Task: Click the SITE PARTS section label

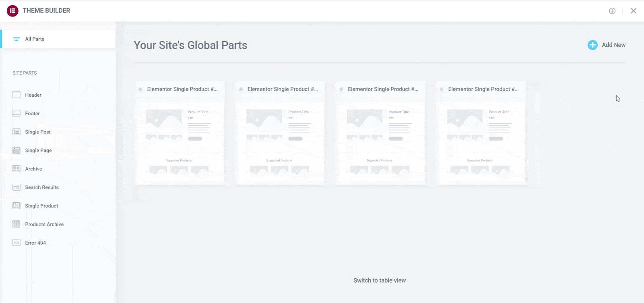Action: [25, 73]
